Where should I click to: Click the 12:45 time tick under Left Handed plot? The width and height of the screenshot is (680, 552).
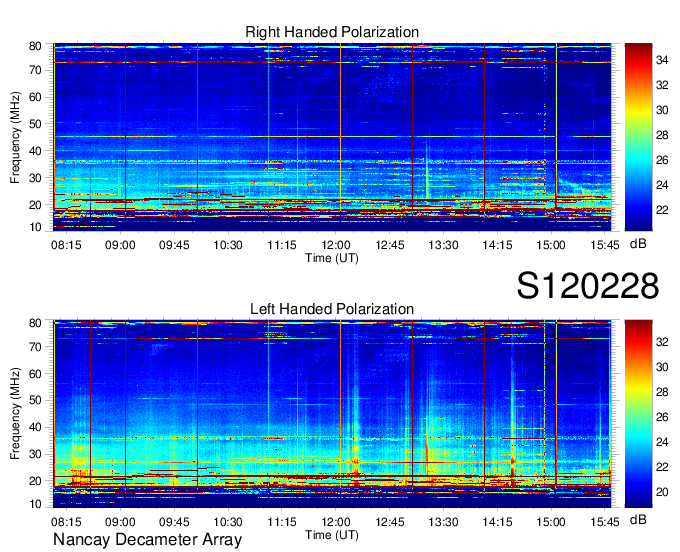pyautogui.click(x=389, y=522)
